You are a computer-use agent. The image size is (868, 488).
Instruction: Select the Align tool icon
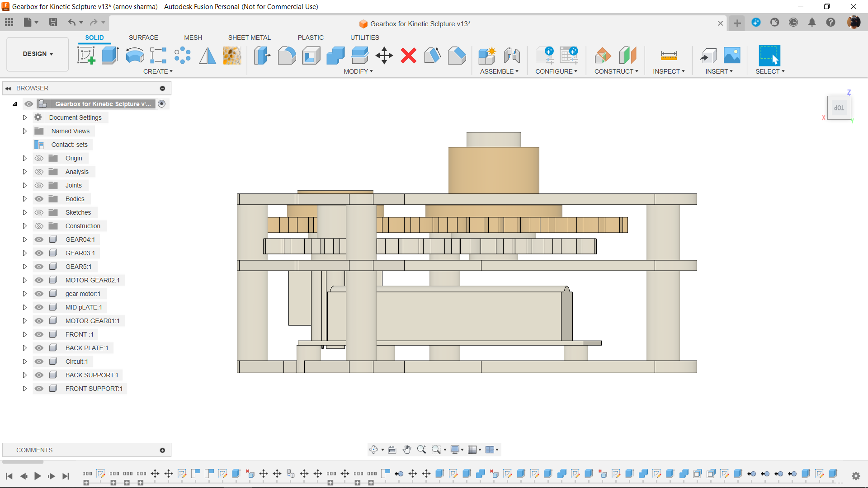(385, 56)
